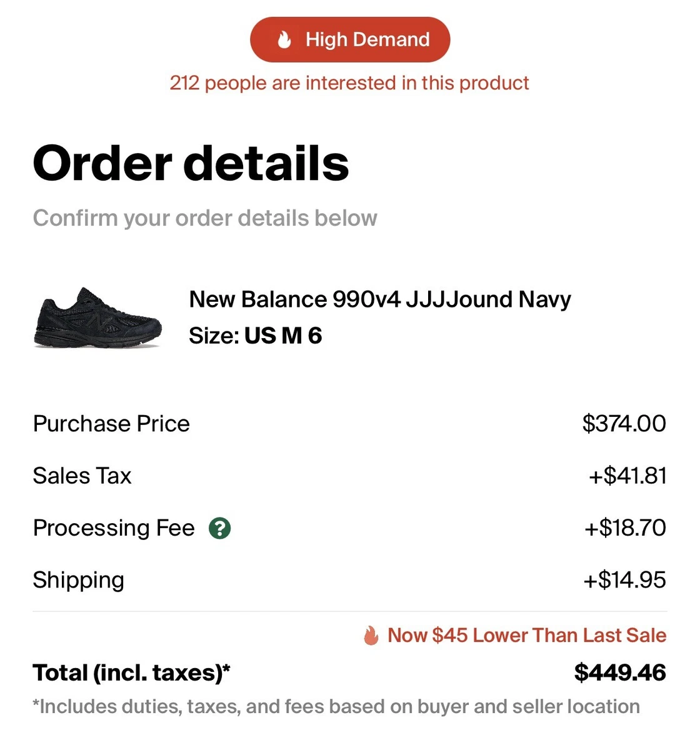Click the $449.46 total amount

(620, 673)
